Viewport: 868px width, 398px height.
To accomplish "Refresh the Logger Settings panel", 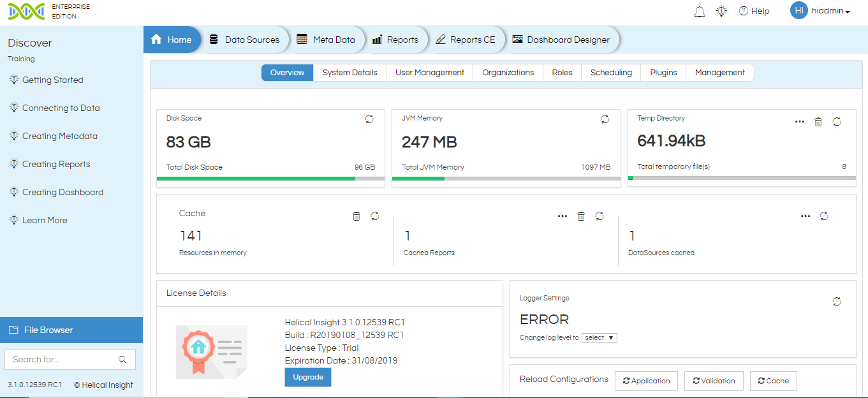I will tap(837, 301).
